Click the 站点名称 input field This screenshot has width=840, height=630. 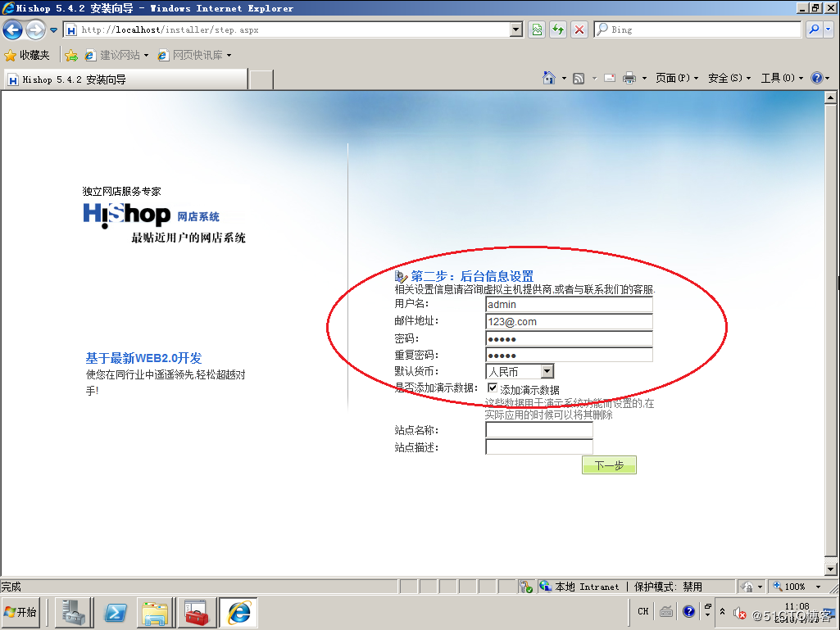539,429
